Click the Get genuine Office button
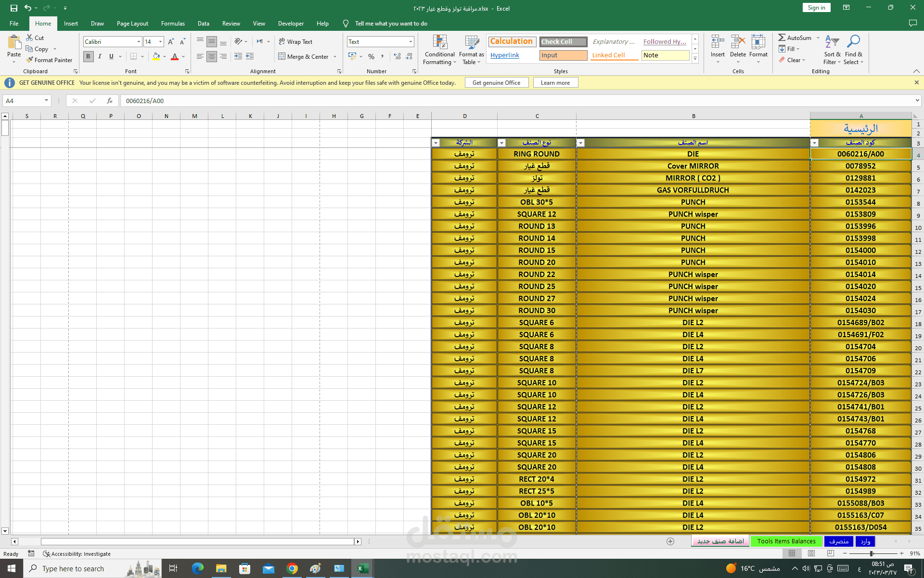Screen dimensions: 924x578 pyautogui.click(x=496, y=83)
